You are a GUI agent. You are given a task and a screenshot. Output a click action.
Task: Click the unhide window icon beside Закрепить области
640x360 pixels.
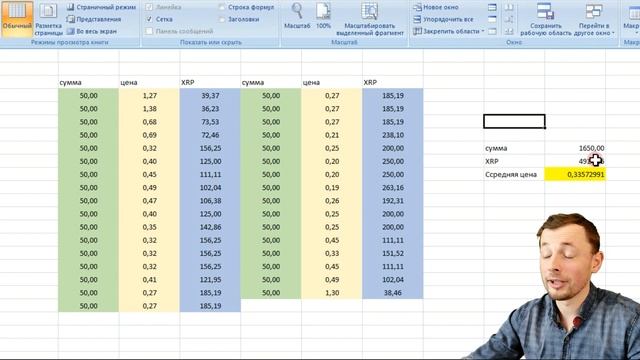(492, 31)
